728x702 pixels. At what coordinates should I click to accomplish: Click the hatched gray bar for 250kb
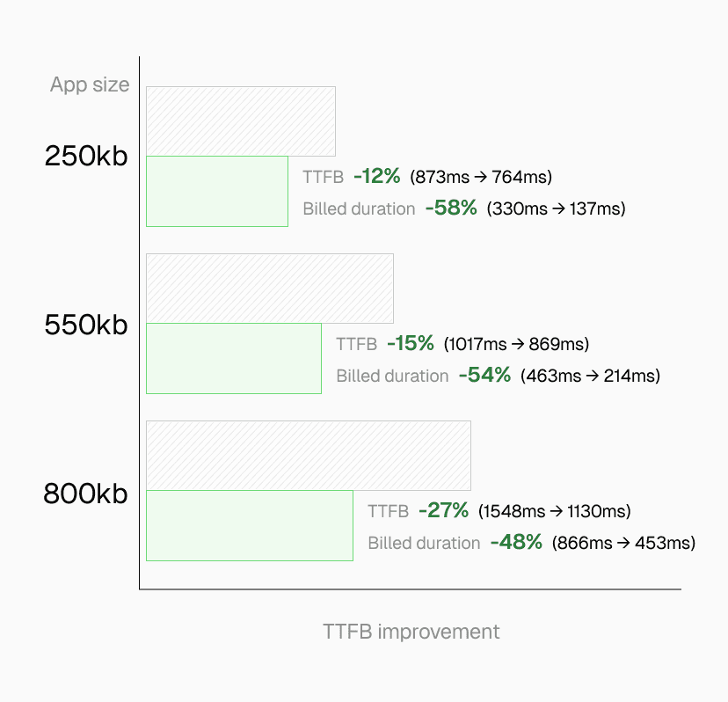240,121
